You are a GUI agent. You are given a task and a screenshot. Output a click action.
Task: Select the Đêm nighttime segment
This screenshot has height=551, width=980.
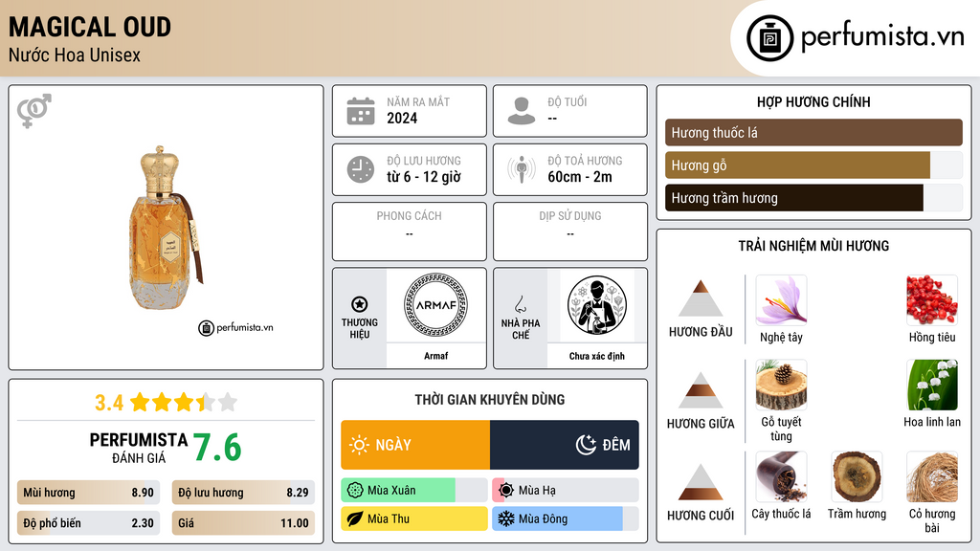565,445
